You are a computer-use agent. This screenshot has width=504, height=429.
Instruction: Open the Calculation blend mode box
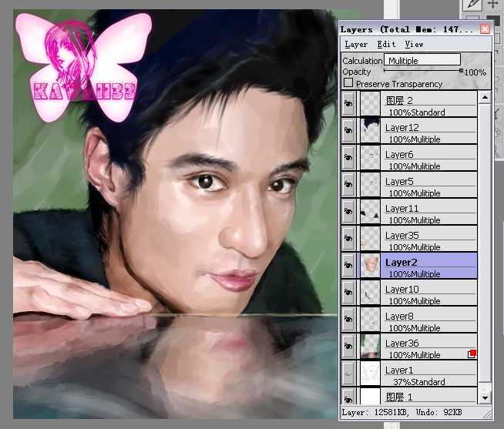422,60
